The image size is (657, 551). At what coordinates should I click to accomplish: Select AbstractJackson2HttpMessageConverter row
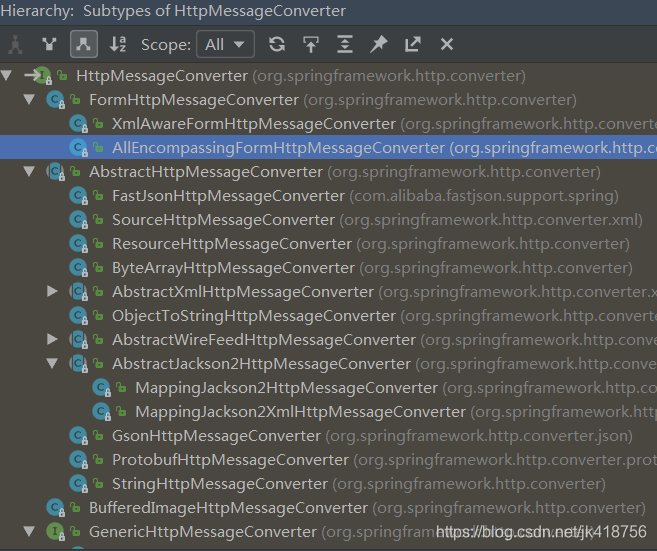coord(328,364)
